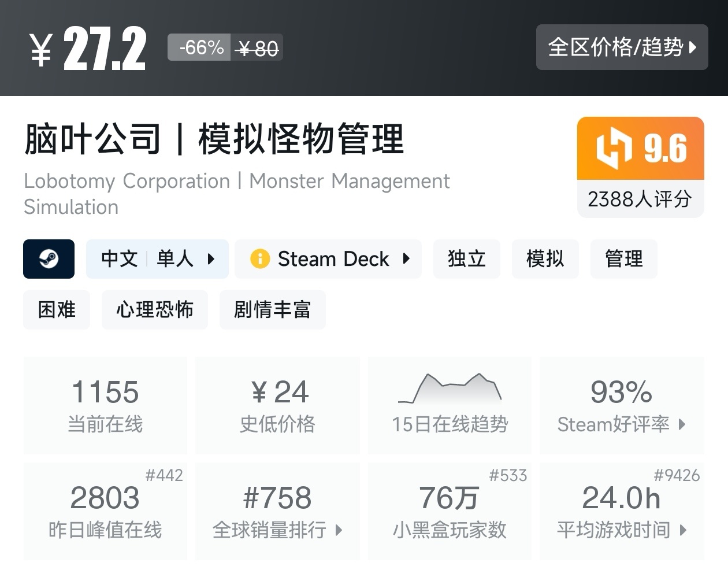The image size is (728, 566).
Task: Click the #442 rank label
Action: [x=164, y=475]
